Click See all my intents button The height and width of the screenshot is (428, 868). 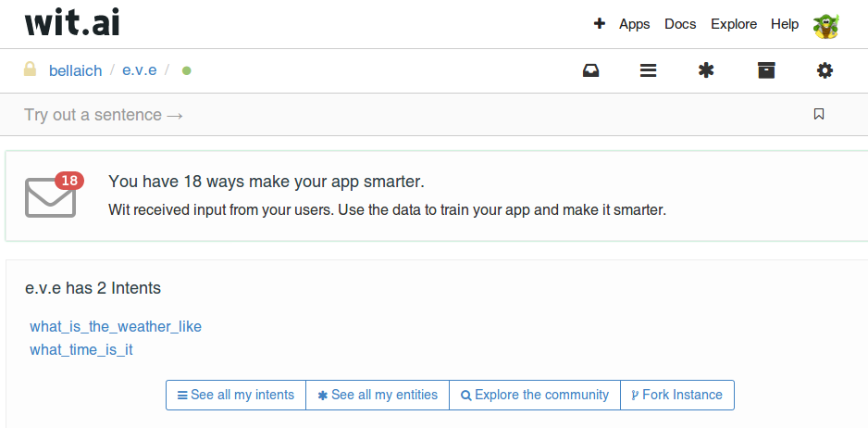click(x=236, y=396)
